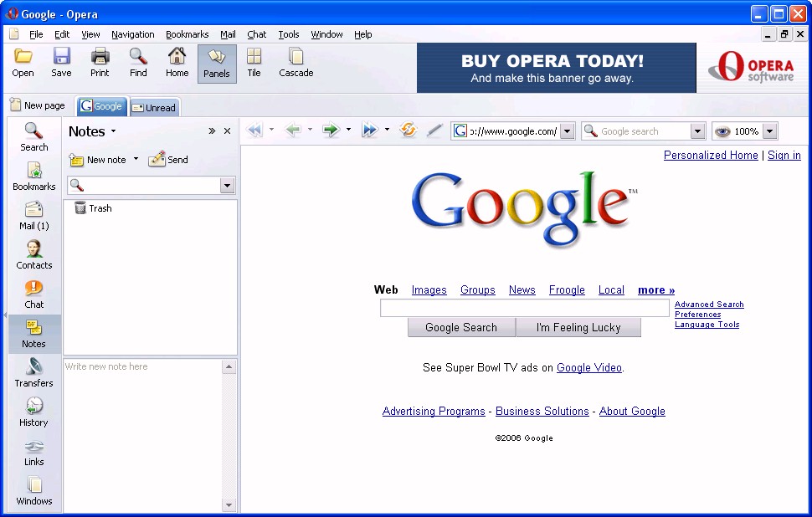This screenshot has height=517, width=812.
Task: Open the Navigation menu
Action: pyautogui.click(x=132, y=34)
